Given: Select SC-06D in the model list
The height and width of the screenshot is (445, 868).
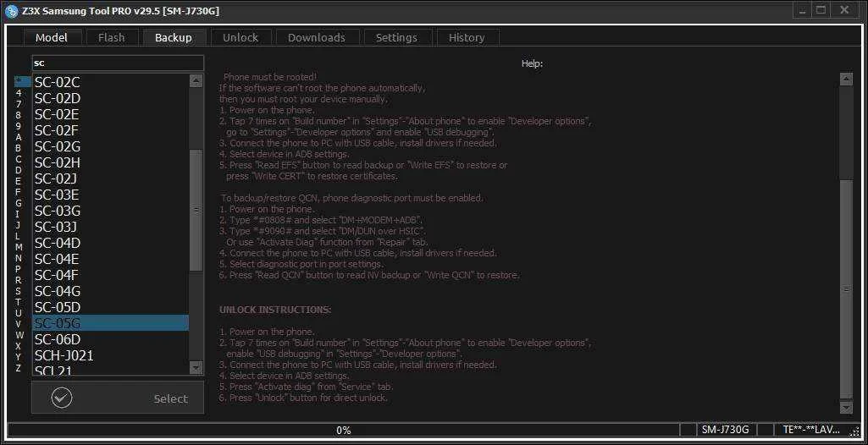Looking at the screenshot, I should [110, 339].
